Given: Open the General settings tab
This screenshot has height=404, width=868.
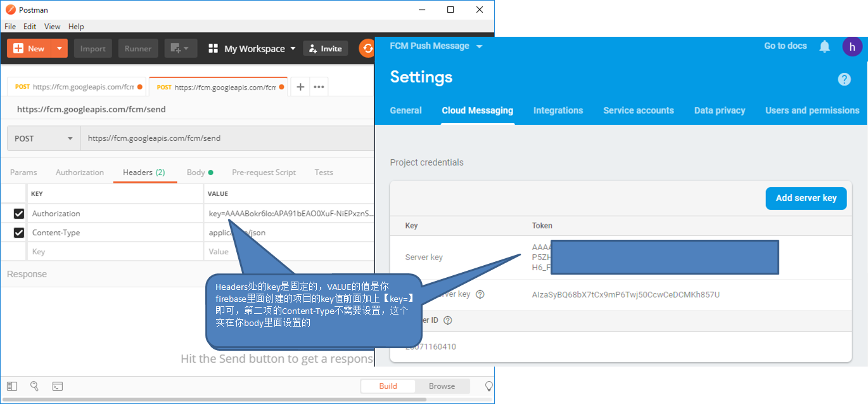Looking at the screenshot, I should coord(405,110).
